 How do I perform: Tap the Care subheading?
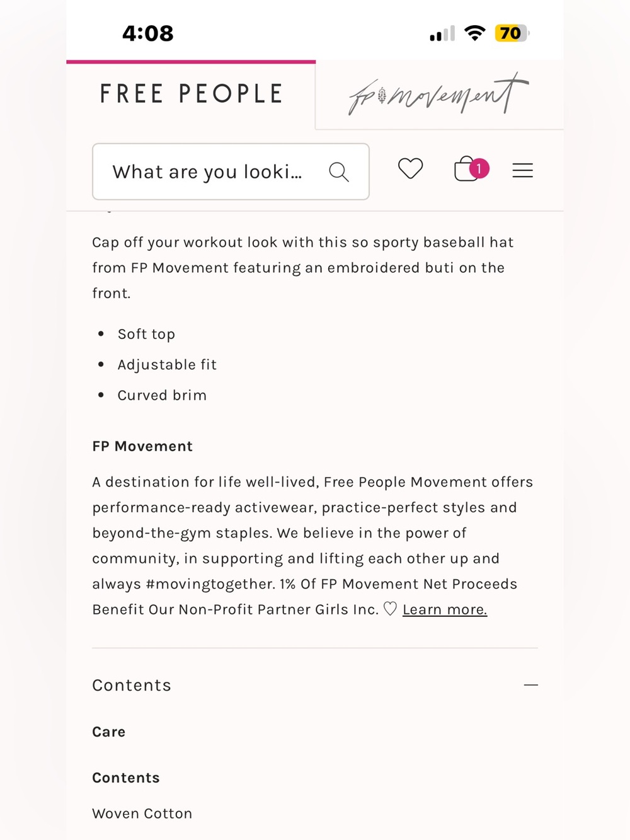pyautogui.click(x=109, y=732)
